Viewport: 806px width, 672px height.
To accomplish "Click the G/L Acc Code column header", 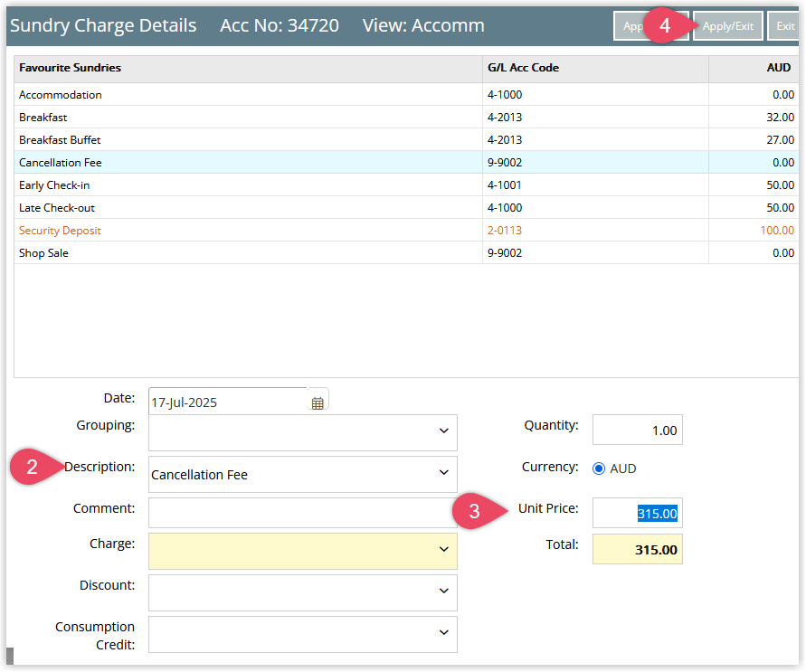I will point(595,69).
